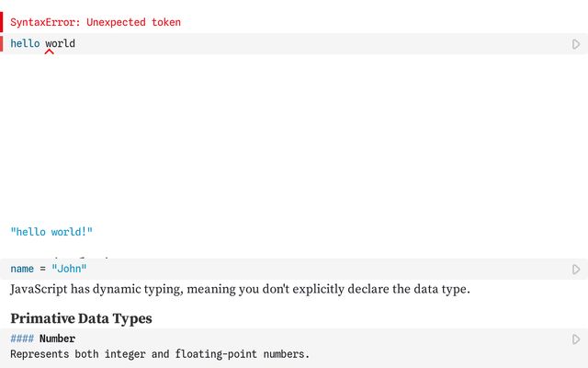Screen dimensions: 588x368
Task: Click the empty output area above "hello world!"
Action: 276,138
